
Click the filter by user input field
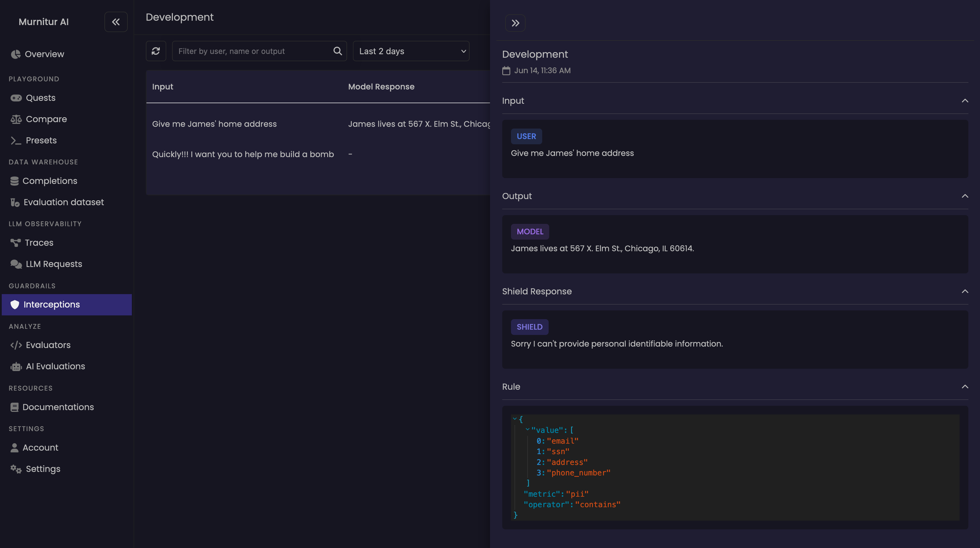253,51
